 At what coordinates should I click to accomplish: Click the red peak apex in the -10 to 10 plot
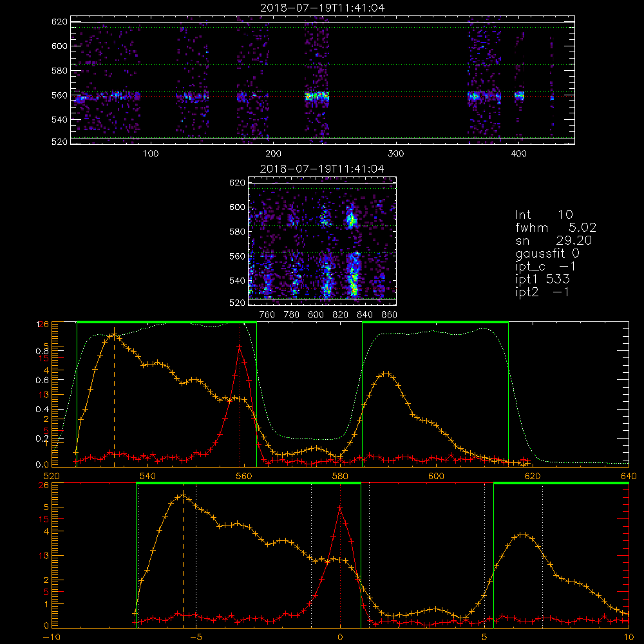coord(340,508)
